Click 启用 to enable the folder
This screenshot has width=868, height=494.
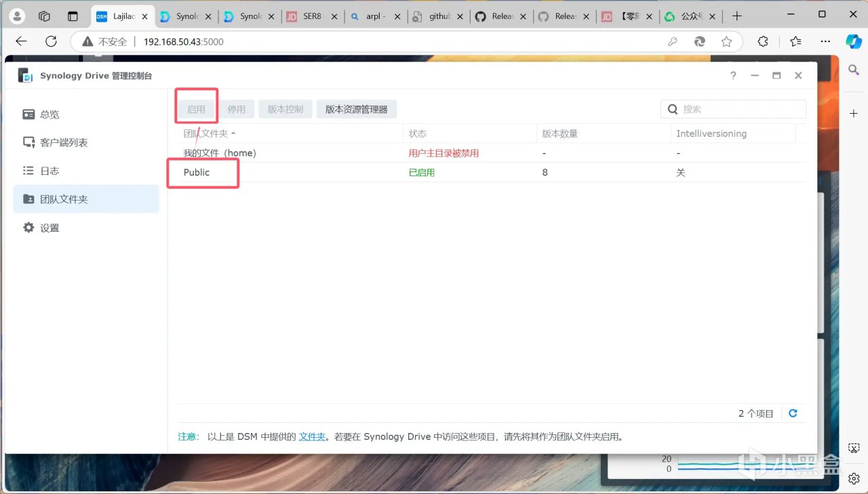click(196, 109)
